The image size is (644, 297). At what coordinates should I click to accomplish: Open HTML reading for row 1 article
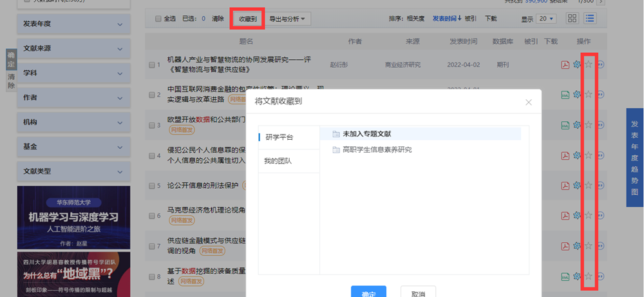[x=576, y=64]
